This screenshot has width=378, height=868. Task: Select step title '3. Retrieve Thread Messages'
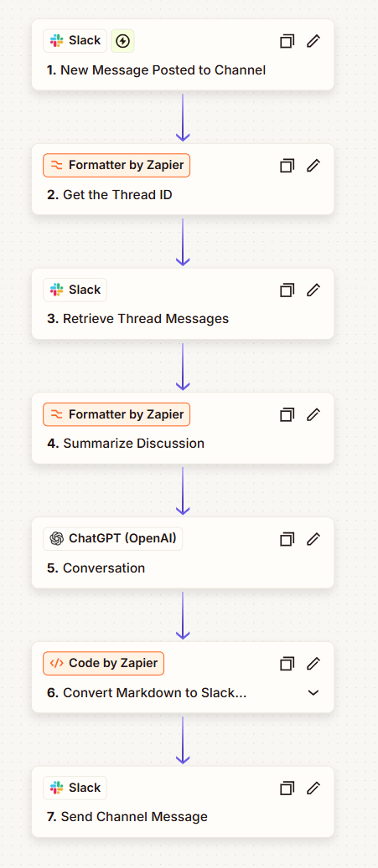click(x=138, y=319)
